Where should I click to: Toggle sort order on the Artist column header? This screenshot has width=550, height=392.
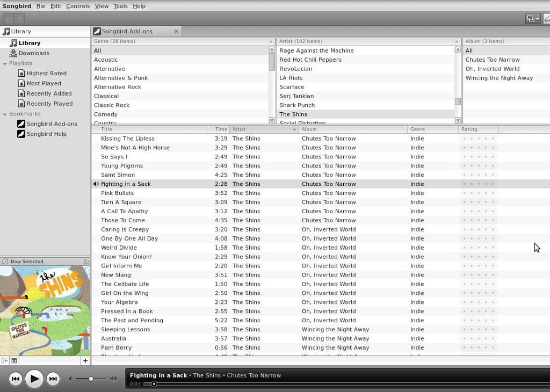pyautogui.click(x=264, y=129)
